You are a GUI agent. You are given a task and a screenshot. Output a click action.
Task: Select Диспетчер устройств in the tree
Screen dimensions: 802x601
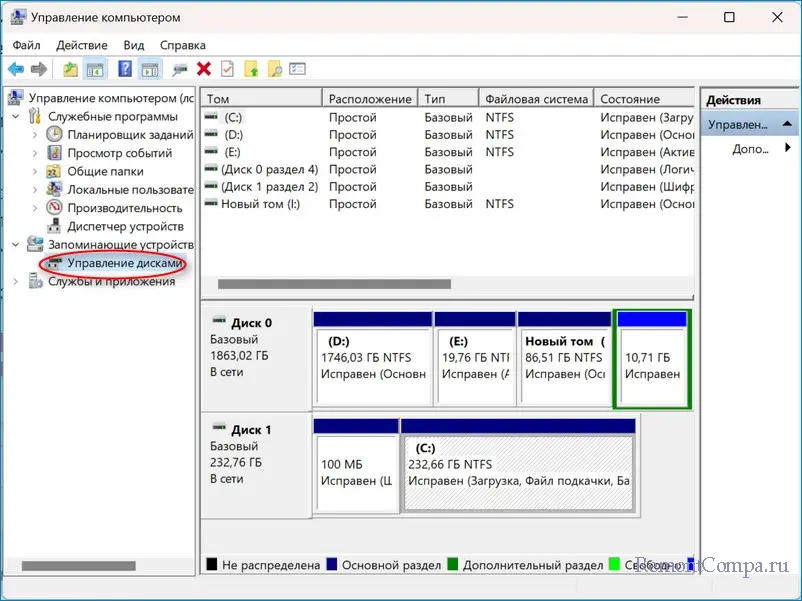coord(124,226)
